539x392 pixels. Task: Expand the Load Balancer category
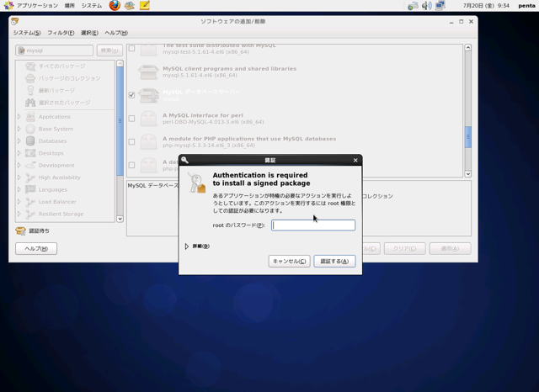pos(19,202)
